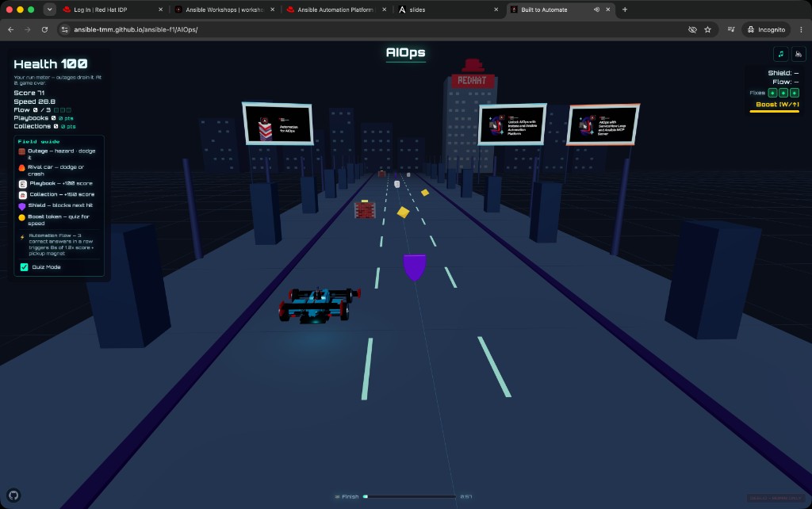Close the slides tab

point(496,10)
